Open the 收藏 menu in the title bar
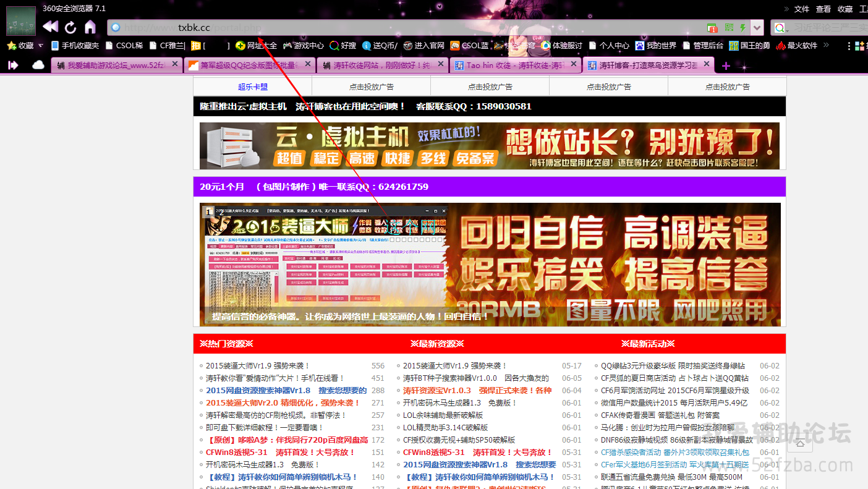 [x=845, y=9]
